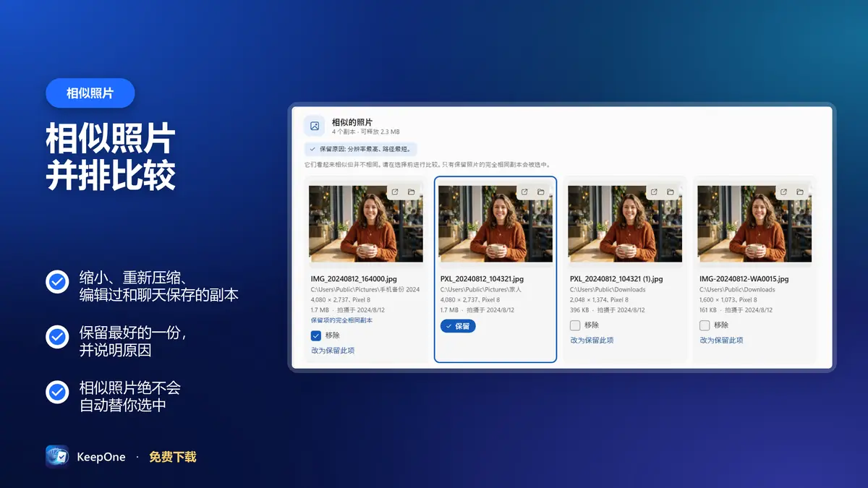868x488 pixels.
Task: Click the 相似照片 pill button
Action: click(90, 93)
